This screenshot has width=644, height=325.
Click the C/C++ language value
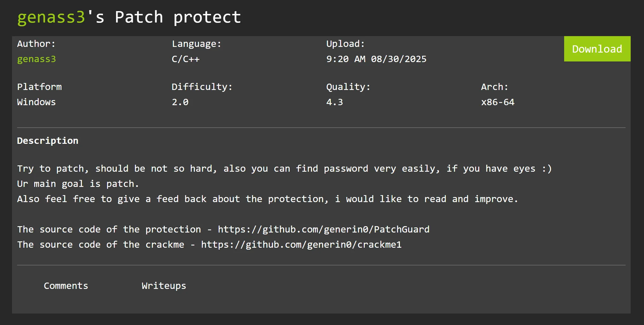tap(186, 59)
